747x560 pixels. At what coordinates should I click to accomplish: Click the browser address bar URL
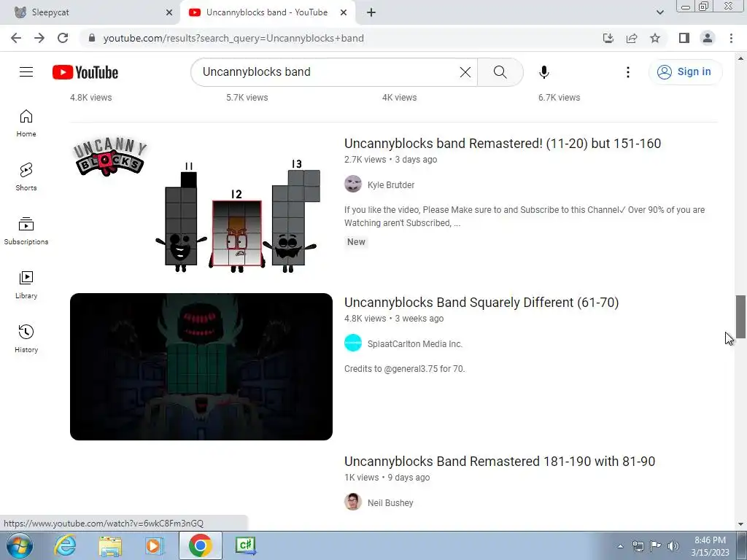click(x=233, y=38)
